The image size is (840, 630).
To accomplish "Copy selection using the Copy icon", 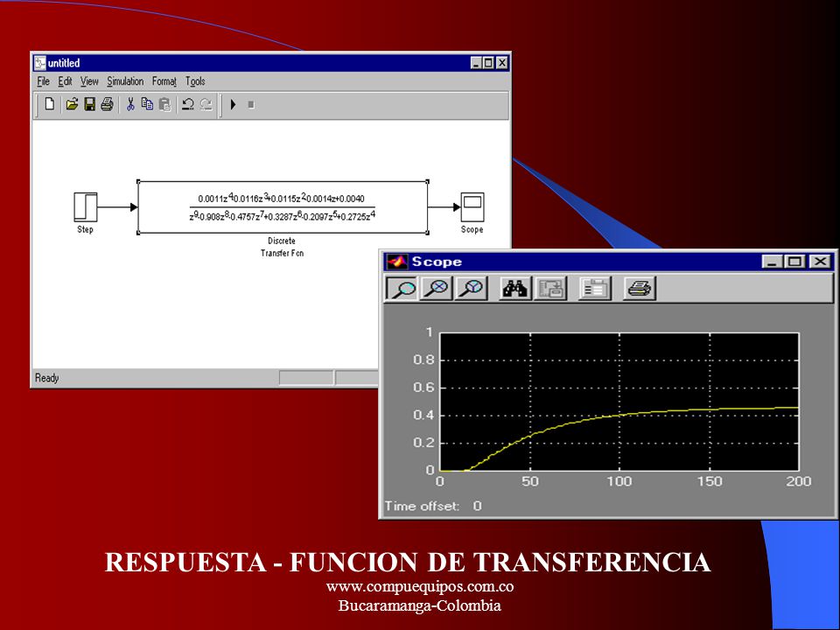I will pyautogui.click(x=147, y=104).
